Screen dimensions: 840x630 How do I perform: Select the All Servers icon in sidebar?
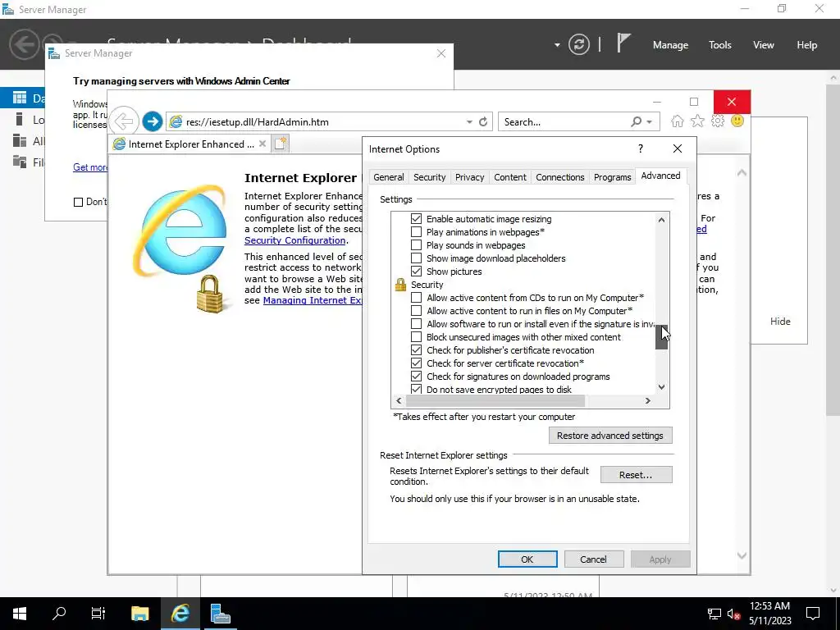coord(20,140)
